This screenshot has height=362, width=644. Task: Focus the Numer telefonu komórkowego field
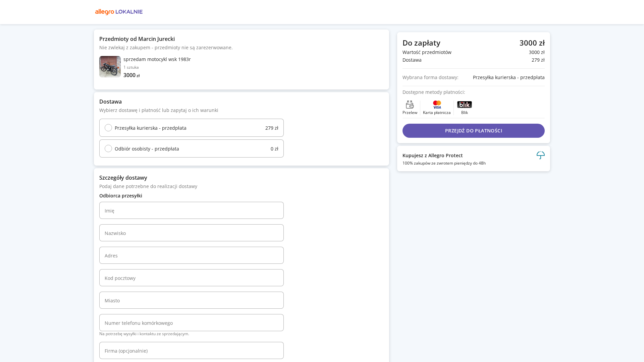click(192, 323)
